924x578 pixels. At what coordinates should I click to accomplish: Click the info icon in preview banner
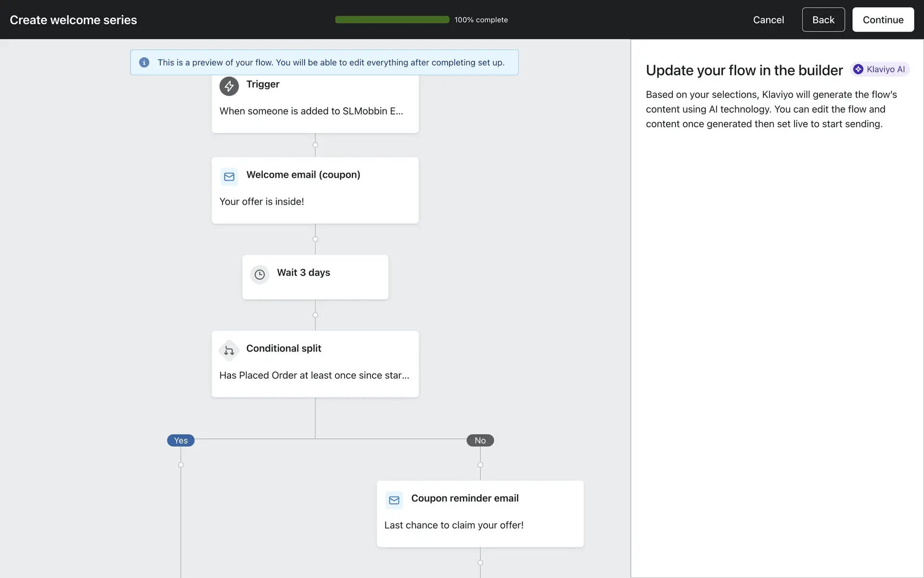[144, 63]
